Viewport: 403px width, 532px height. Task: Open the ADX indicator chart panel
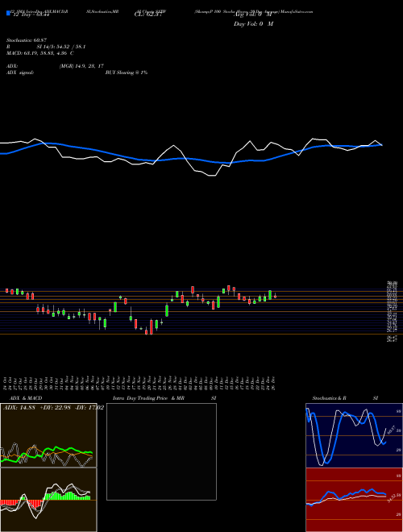click(48, 435)
